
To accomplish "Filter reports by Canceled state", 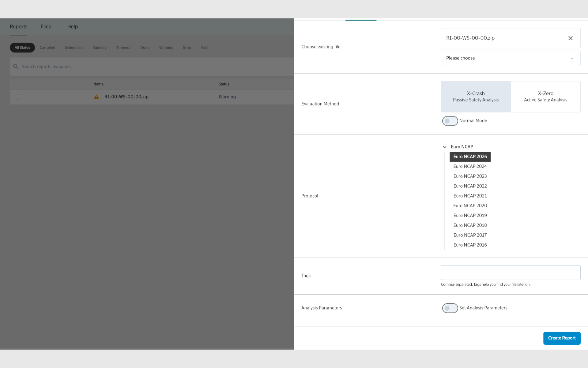I will pyautogui.click(x=47, y=48).
